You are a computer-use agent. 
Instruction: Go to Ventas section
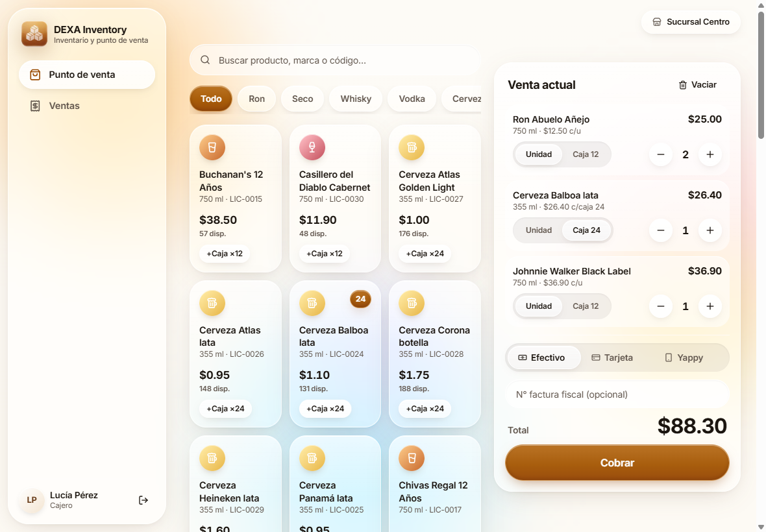(x=87, y=106)
